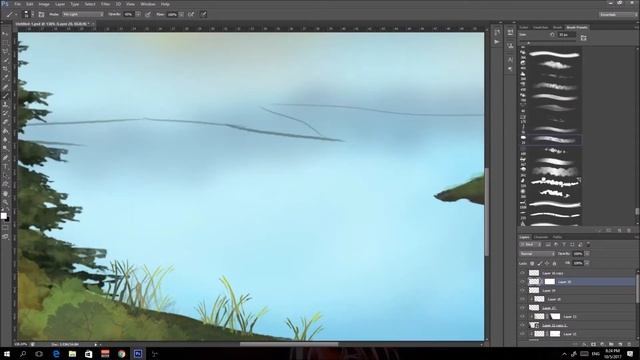The height and width of the screenshot is (360, 640).
Task: Select the Hand tool
Action: (x=6, y=193)
